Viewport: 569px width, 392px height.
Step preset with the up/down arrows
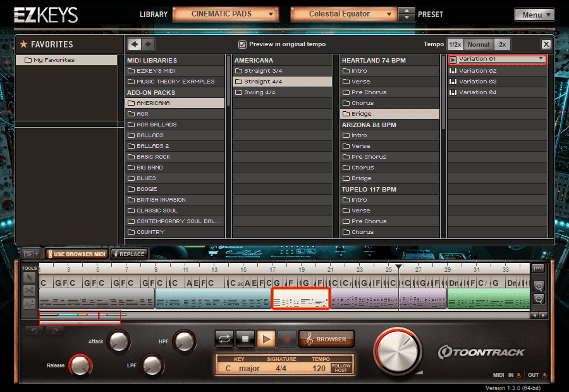click(407, 14)
